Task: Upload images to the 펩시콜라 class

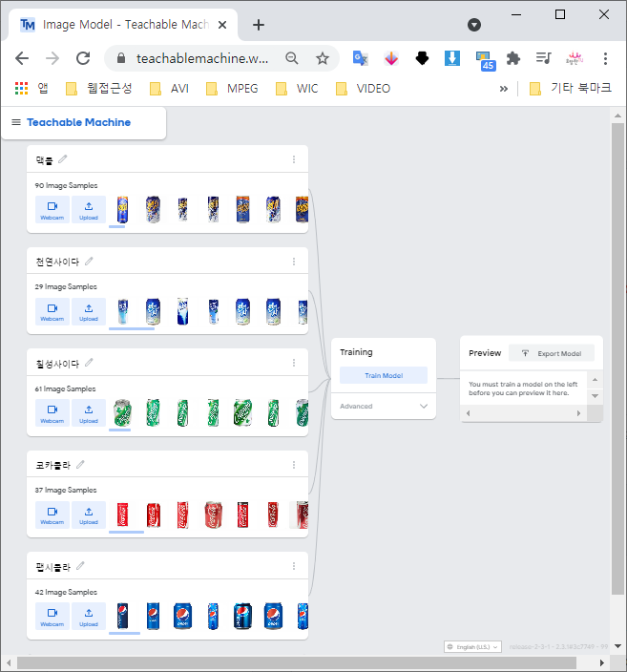Action: (x=89, y=617)
